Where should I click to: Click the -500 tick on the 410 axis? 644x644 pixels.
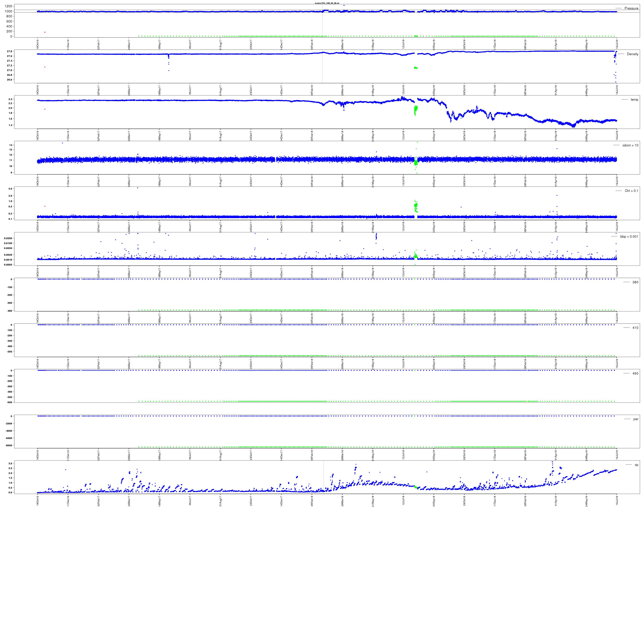click(x=10, y=351)
